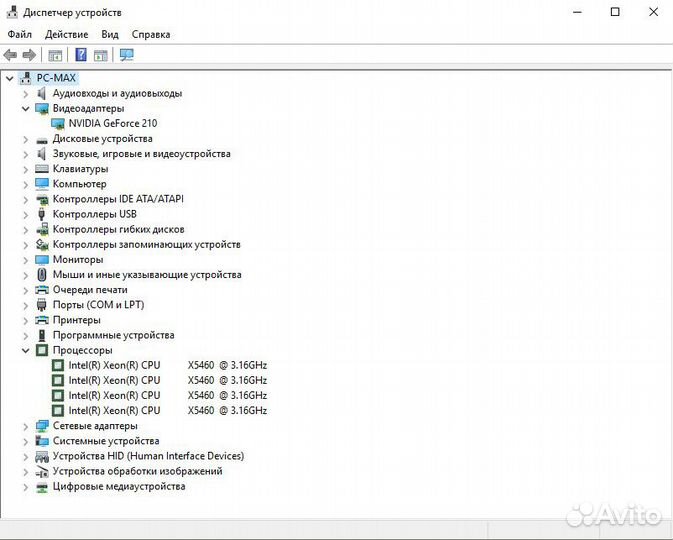Image resolution: width=673 pixels, height=540 pixels.
Task: Click the Процессоры chip icon
Action: (42, 350)
